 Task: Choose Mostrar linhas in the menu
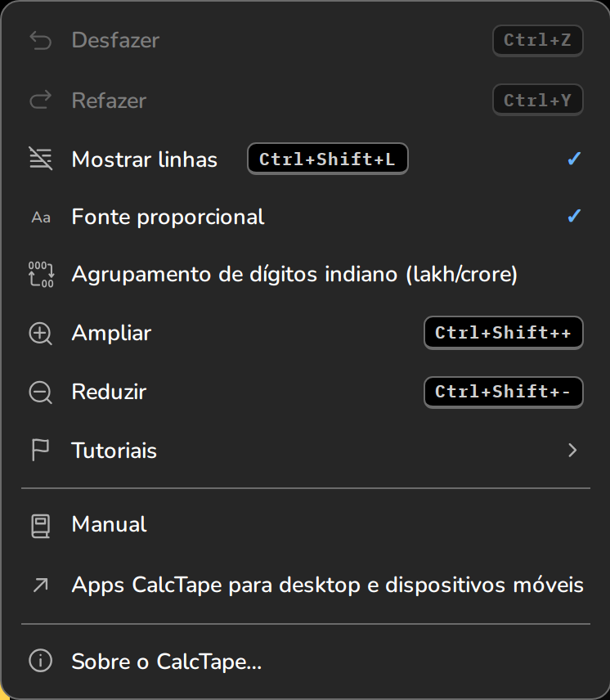306,159
